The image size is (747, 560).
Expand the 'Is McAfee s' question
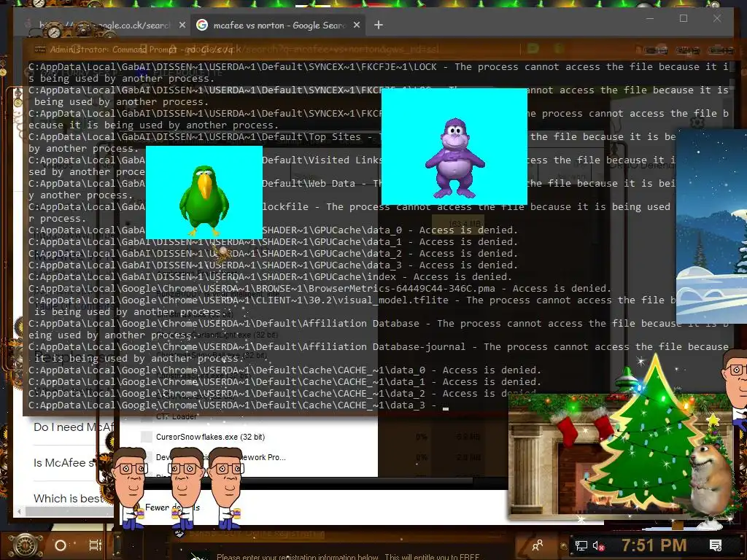click(66, 463)
